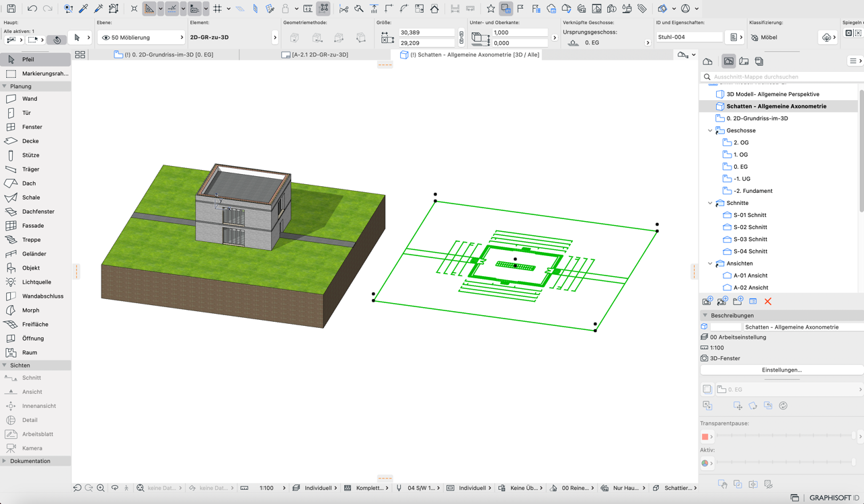Click the red delete view icon
The image size is (864, 504).
(x=768, y=302)
